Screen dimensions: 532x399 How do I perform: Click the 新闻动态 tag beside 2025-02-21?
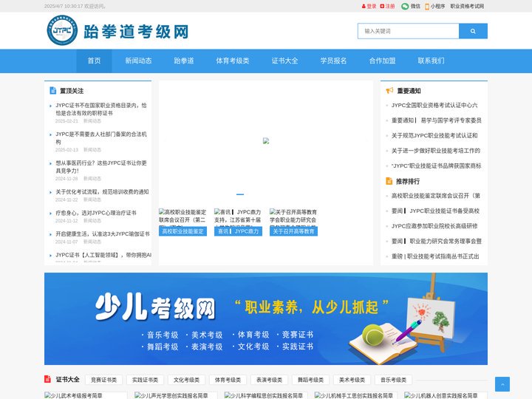(x=92, y=121)
